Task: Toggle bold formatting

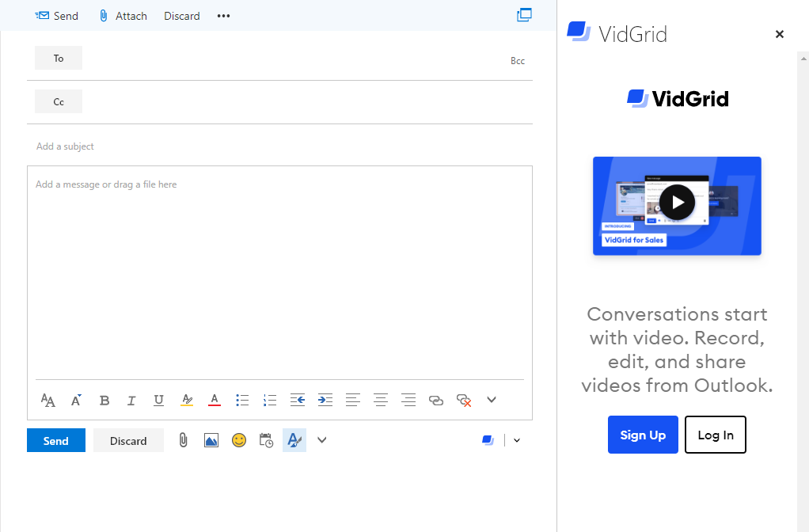Action: click(x=104, y=401)
